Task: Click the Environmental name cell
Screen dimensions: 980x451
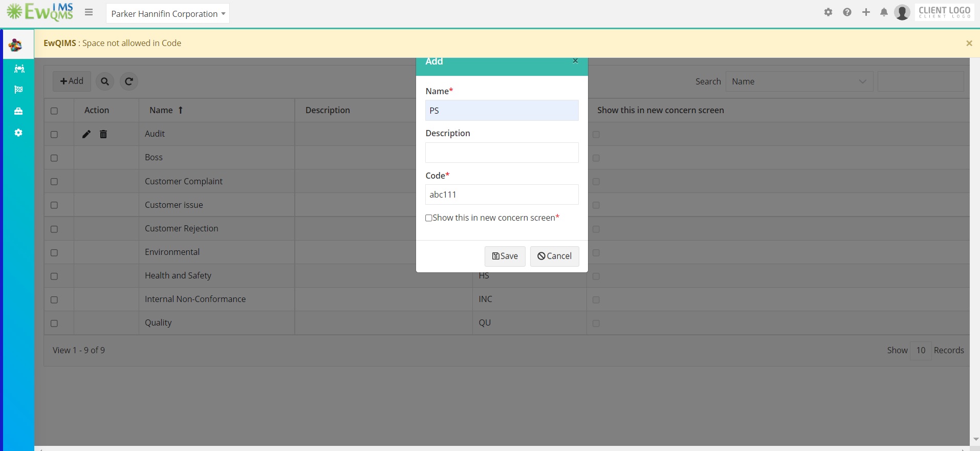Action: (x=216, y=252)
